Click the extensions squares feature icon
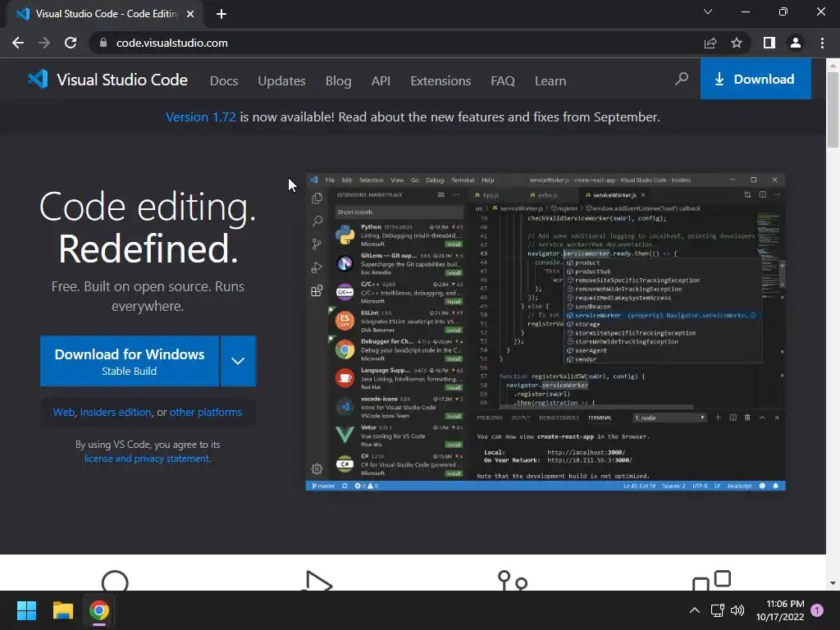840x630 pixels. pos(711,581)
